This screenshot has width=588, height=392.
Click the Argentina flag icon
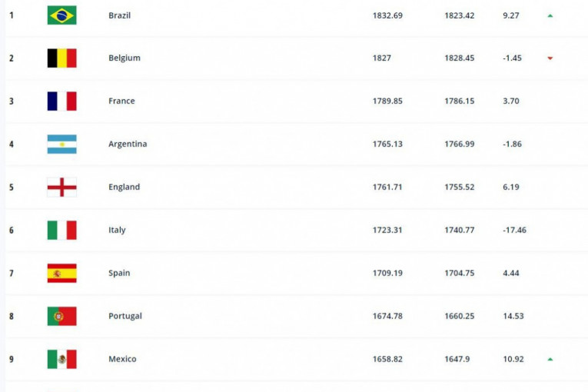61,145
